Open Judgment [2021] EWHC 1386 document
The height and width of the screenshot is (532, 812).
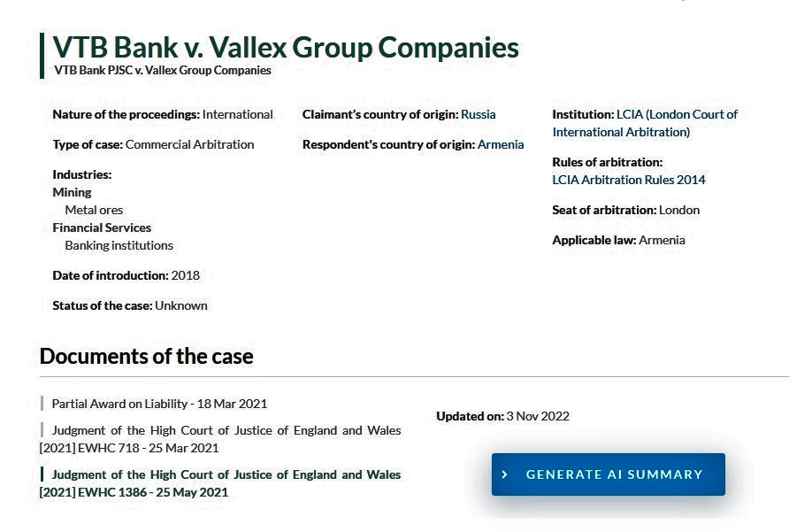(220, 483)
